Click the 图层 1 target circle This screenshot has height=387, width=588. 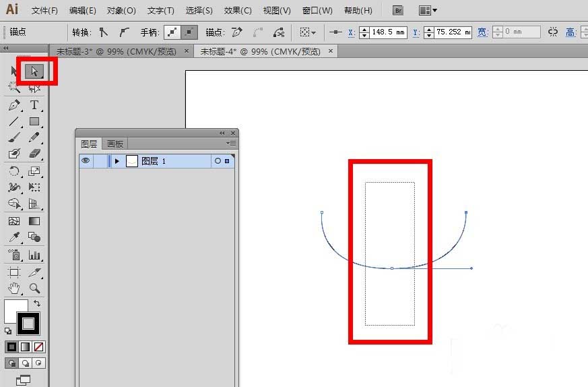coord(218,160)
